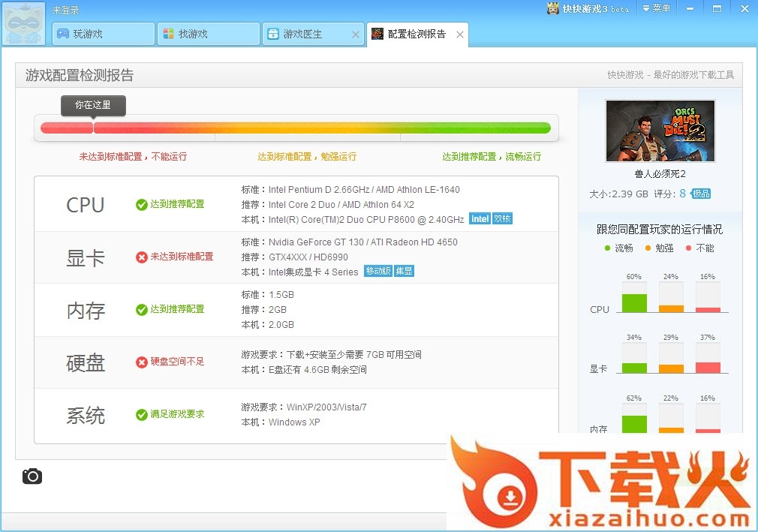Viewport: 758px width, 532px height.
Task: Click the green check icon beside CPU
Action: coord(141,204)
